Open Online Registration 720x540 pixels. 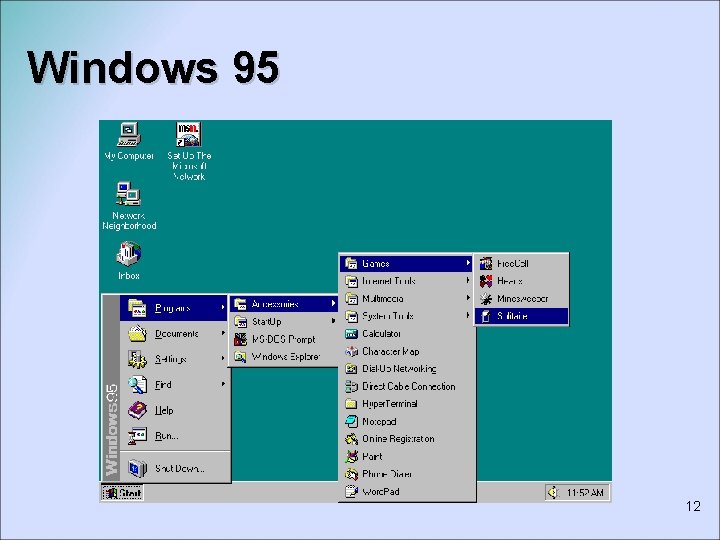(406, 439)
